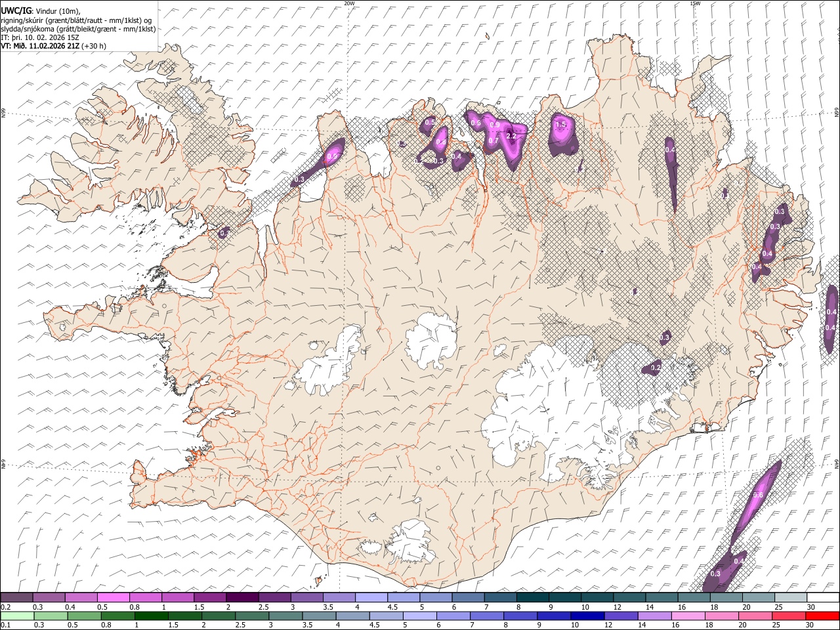Image resolution: width=840 pixels, height=630 pixels.
Task: Select the dark purple 2 swatch in the upper legend
Action: (x=241, y=598)
